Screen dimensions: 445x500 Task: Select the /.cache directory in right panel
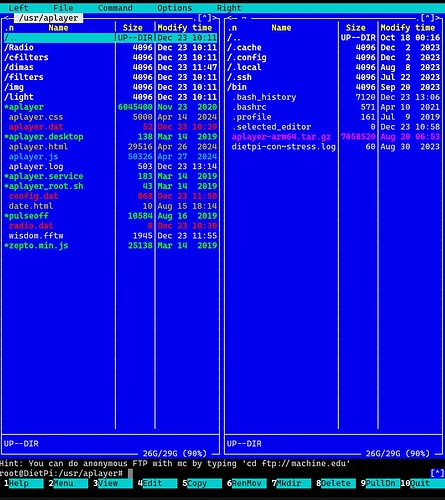[x=333, y=47]
